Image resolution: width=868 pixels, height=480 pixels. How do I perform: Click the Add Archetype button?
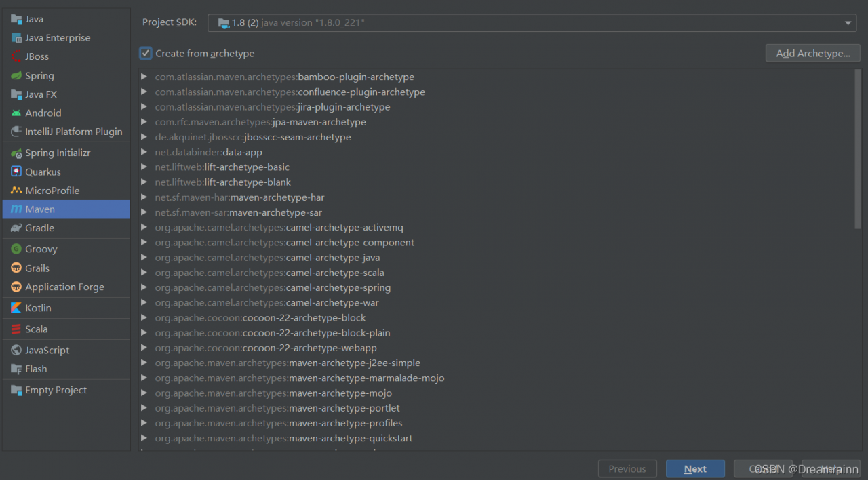pos(813,54)
